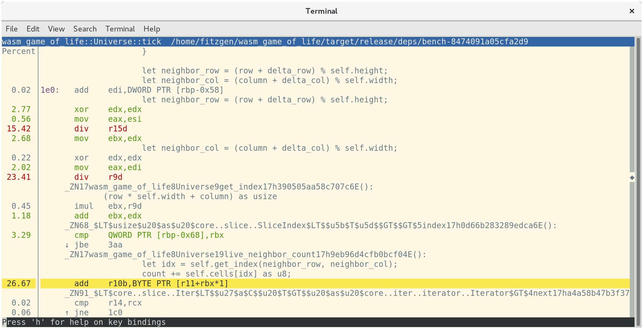Viewport: 644px width, 330px height.
Task: Open the View menu
Action: 56,29
